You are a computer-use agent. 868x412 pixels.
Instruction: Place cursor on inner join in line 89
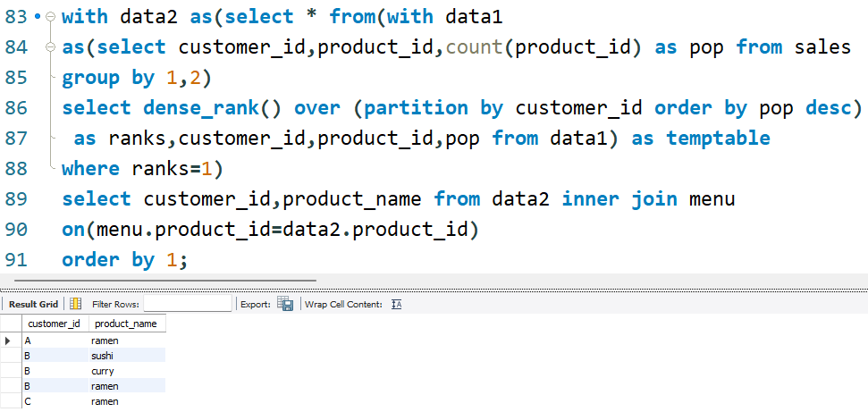619,198
